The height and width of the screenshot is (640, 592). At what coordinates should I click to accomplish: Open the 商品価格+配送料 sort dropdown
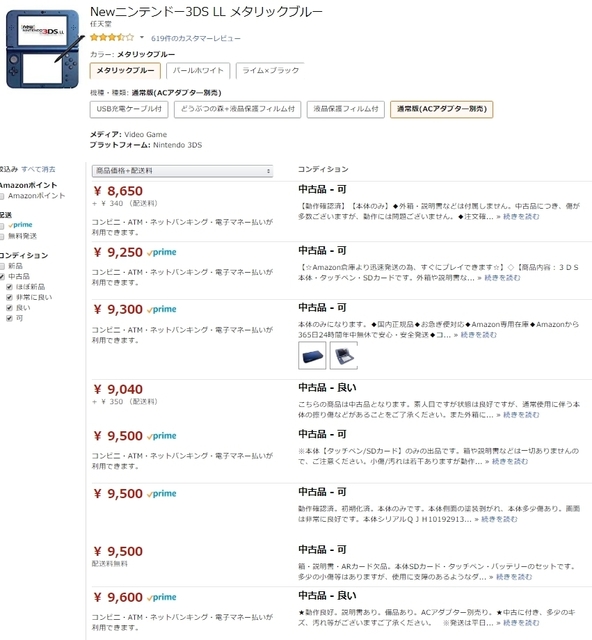pyautogui.click(x=182, y=171)
